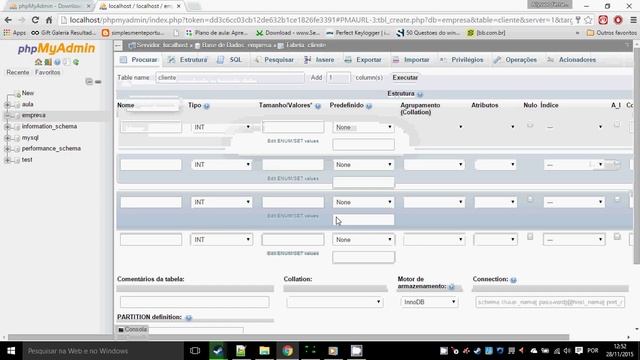The width and height of the screenshot is (640, 360).
Task: Toggle the Nulo checkbox in first column row
Action: click(x=530, y=125)
